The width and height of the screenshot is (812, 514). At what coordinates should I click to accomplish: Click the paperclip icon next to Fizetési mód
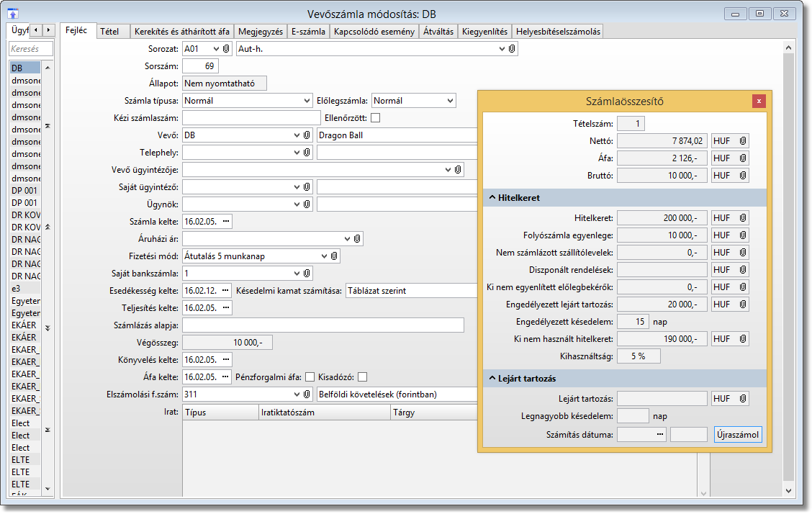[x=334, y=256]
